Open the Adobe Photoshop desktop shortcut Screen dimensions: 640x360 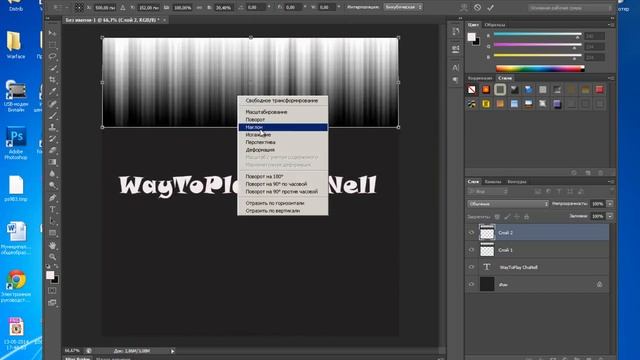[x=16, y=143]
